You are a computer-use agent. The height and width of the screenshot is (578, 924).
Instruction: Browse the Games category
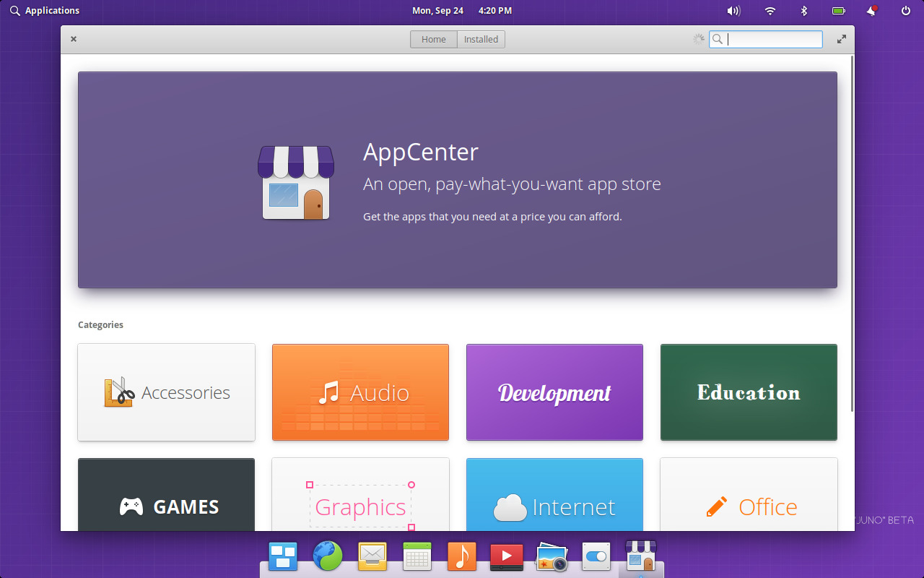166,495
